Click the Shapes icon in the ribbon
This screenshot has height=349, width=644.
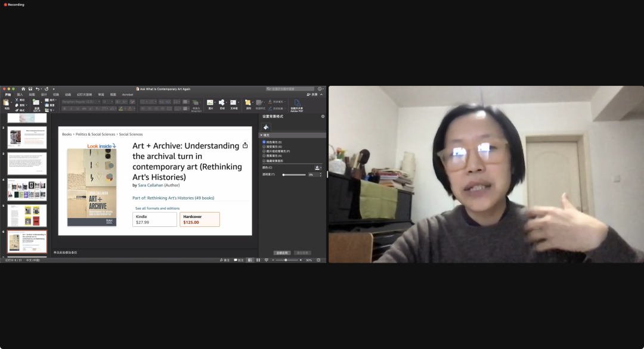tap(222, 102)
